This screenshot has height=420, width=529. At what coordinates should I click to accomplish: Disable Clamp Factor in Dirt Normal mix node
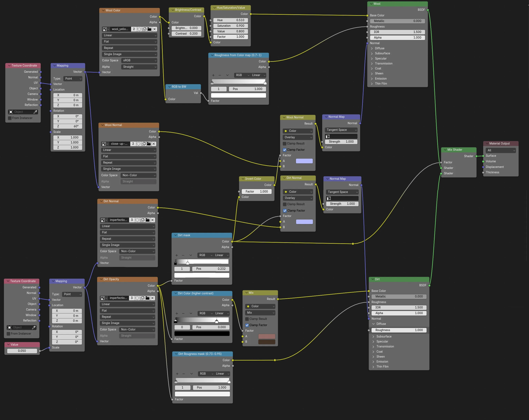[x=285, y=211]
